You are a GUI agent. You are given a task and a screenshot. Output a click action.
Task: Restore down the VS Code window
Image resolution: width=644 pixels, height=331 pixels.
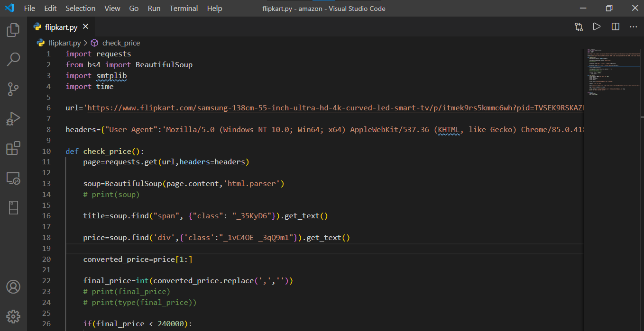click(609, 8)
